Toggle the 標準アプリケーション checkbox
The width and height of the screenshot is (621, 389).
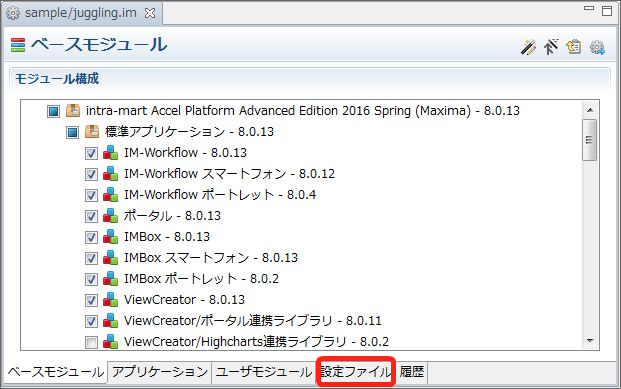(72, 132)
